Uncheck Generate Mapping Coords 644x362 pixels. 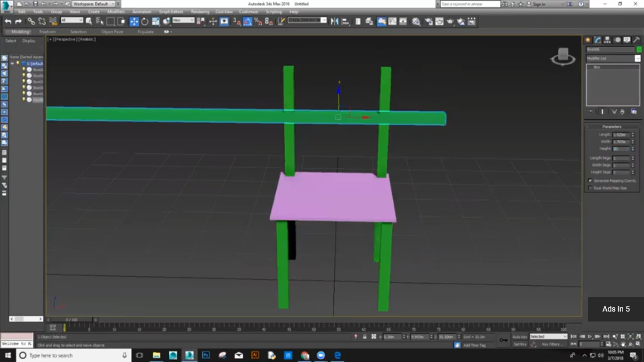590,181
